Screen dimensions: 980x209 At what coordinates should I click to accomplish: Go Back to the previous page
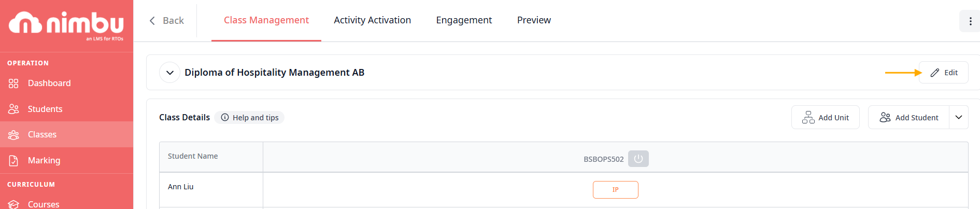point(166,21)
